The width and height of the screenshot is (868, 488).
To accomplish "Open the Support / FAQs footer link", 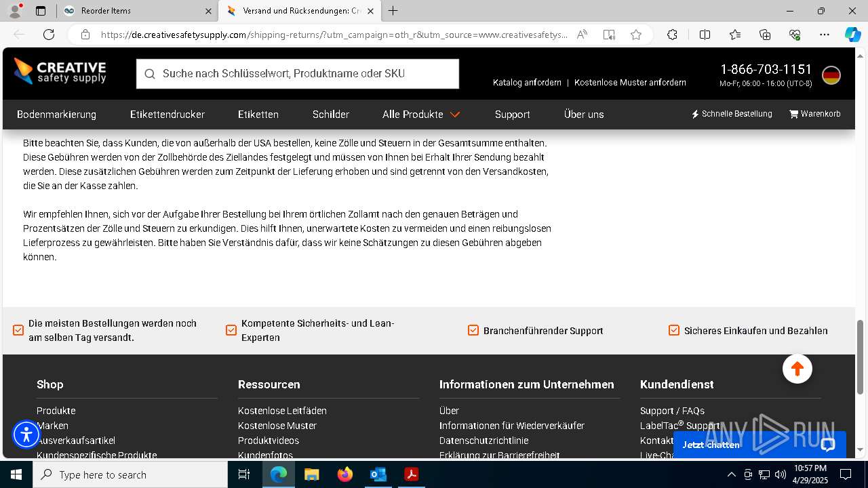I will [672, 411].
